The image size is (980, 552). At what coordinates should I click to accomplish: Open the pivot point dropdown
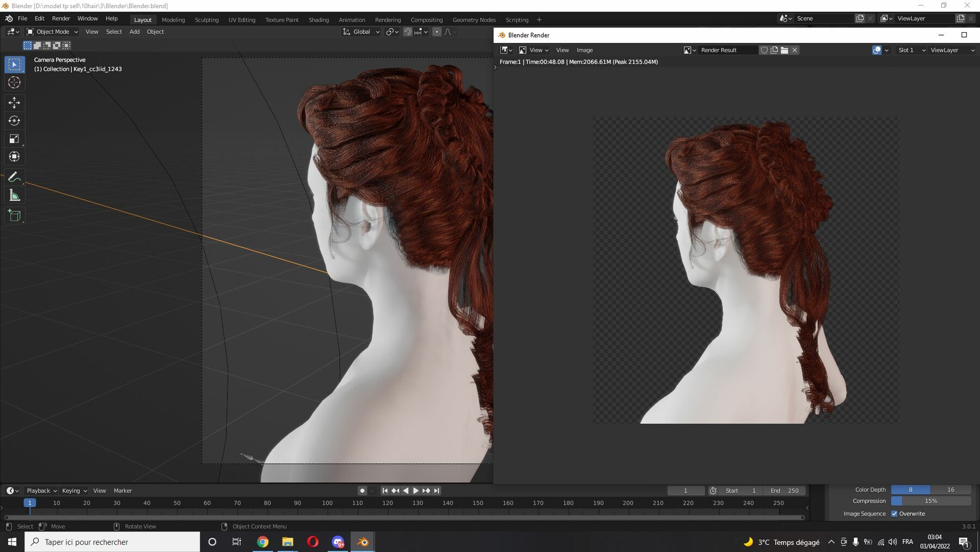click(393, 32)
